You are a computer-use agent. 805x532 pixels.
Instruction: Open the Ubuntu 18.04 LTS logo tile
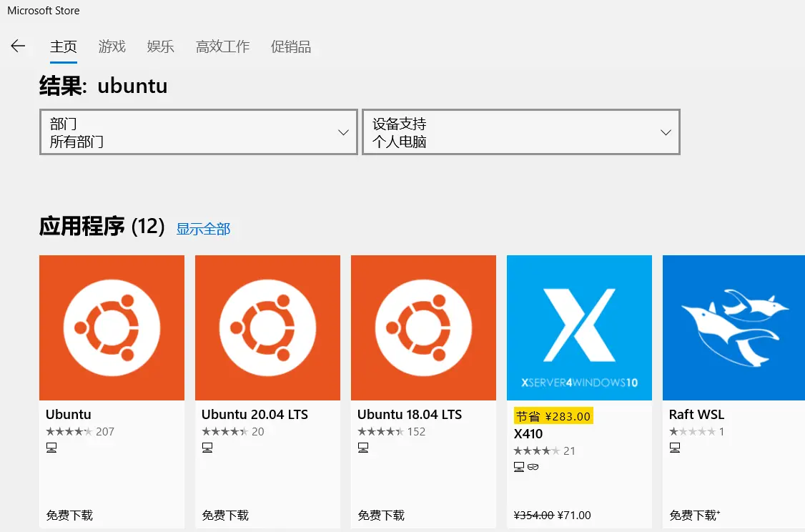tap(423, 327)
